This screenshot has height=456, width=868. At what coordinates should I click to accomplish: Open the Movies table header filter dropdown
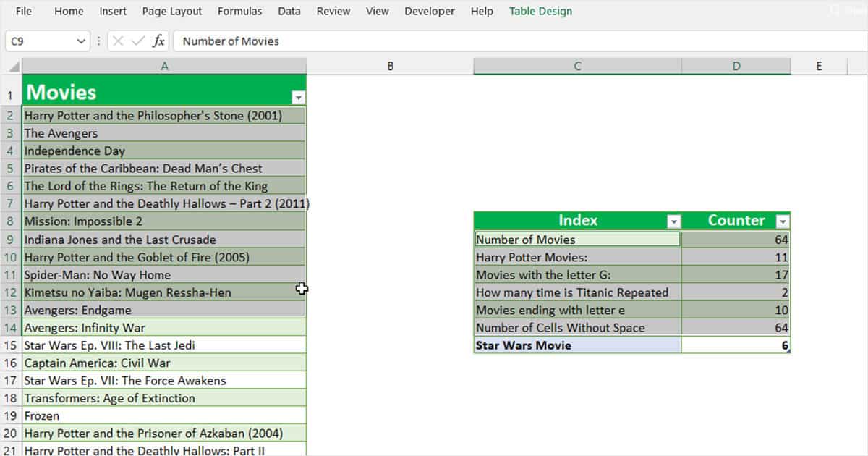(x=297, y=96)
